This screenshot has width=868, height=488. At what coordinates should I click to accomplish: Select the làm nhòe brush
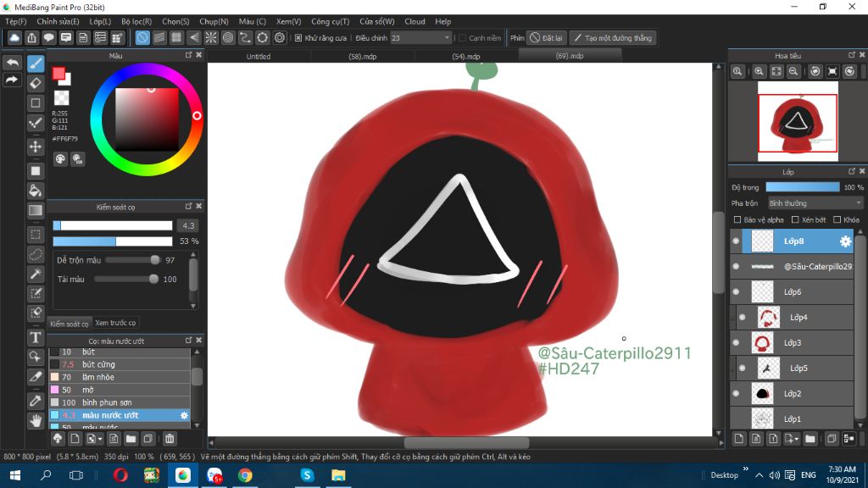click(x=120, y=377)
